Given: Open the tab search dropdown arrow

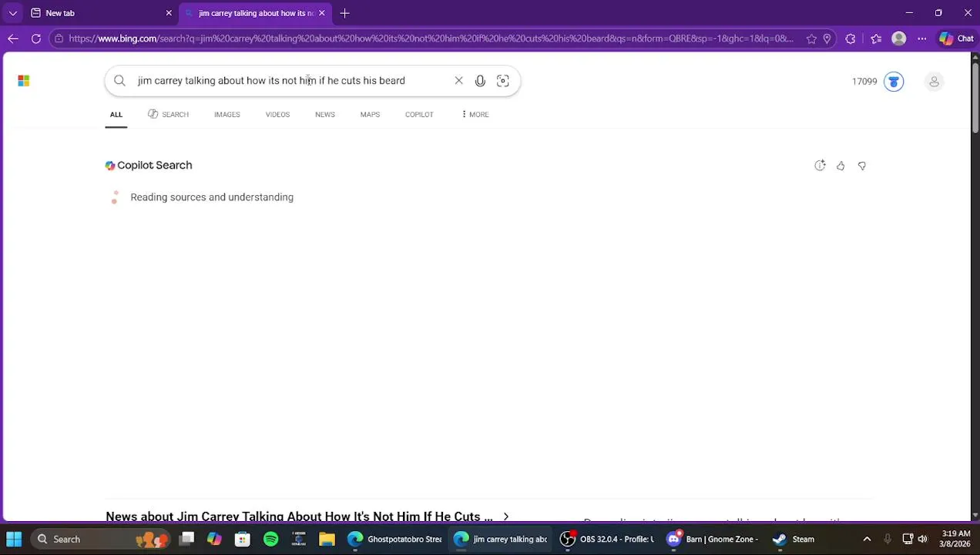Looking at the screenshot, I should pyautogui.click(x=12, y=13).
